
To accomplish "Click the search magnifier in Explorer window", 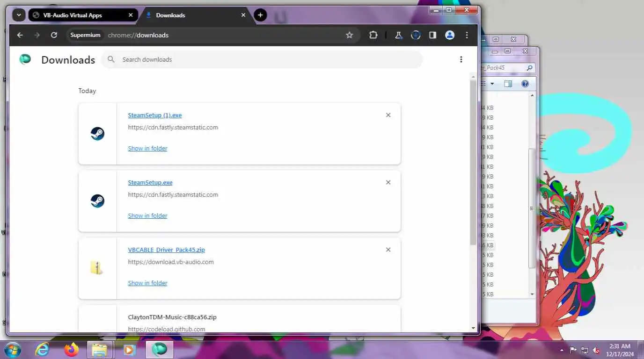I will [x=529, y=68].
